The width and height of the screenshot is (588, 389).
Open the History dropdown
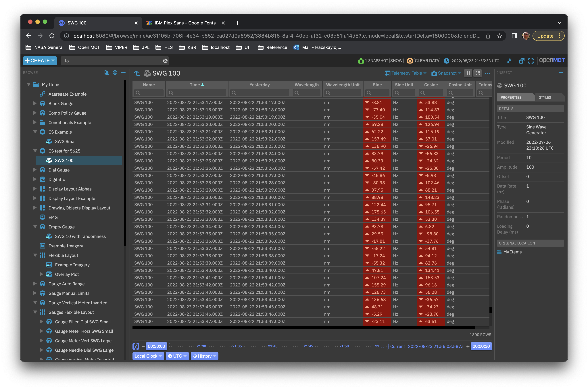point(204,356)
